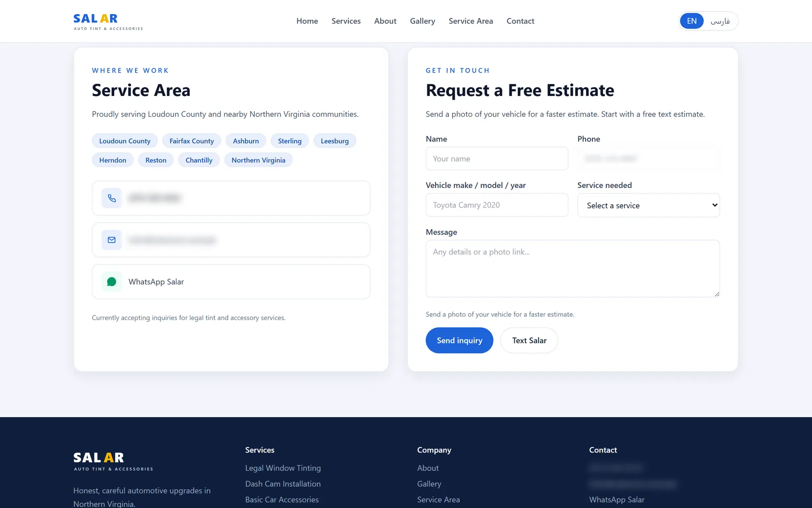Click the green WhatsApp chat icon
The image size is (812, 508).
click(x=112, y=282)
